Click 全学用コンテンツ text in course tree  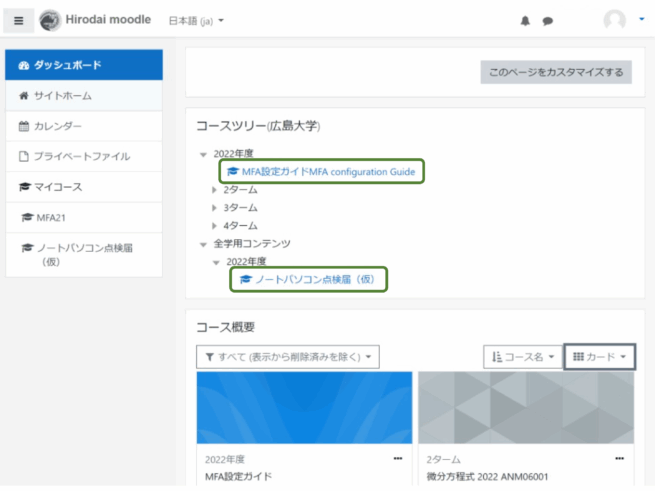pyautogui.click(x=252, y=244)
